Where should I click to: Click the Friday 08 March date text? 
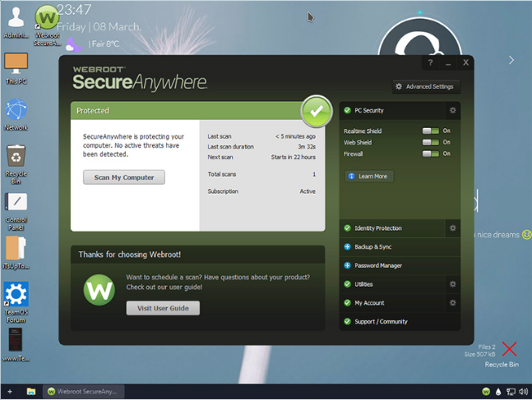click(x=99, y=27)
